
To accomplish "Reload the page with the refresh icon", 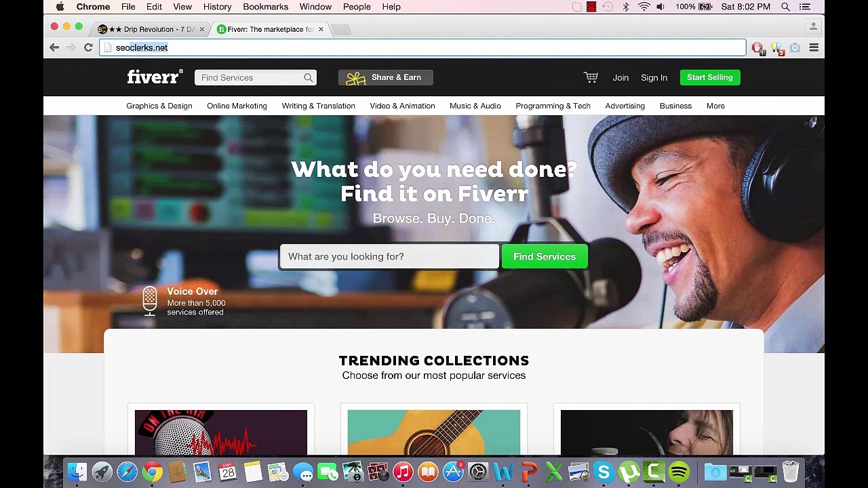I will click(88, 47).
